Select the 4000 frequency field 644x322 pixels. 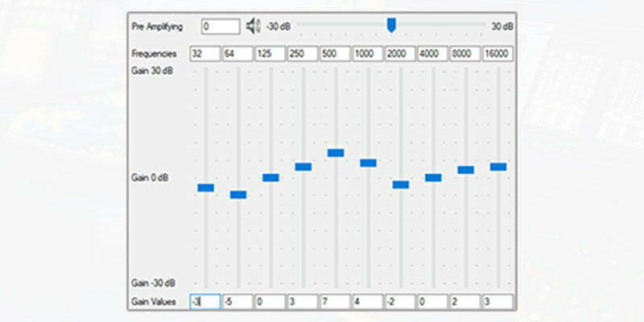click(432, 54)
